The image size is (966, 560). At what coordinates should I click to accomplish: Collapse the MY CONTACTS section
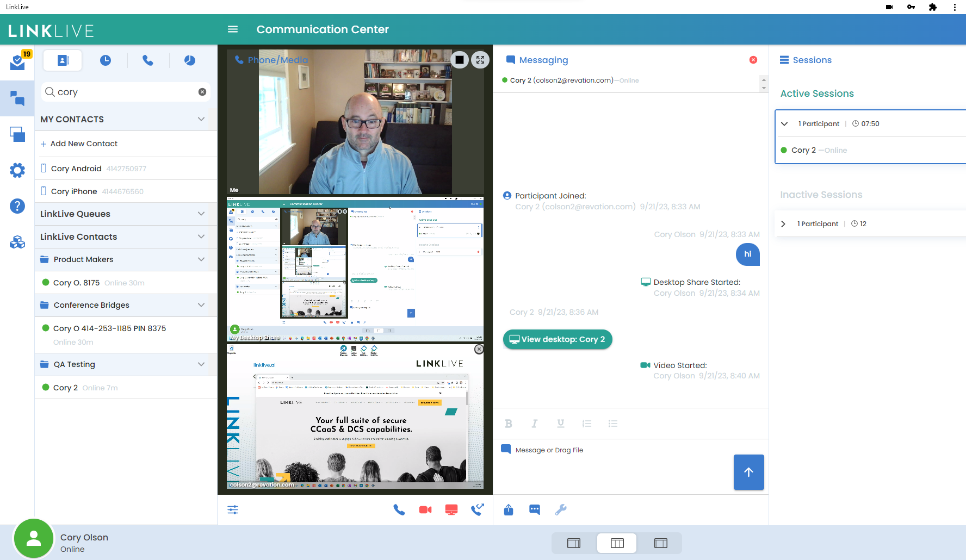click(201, 119)
